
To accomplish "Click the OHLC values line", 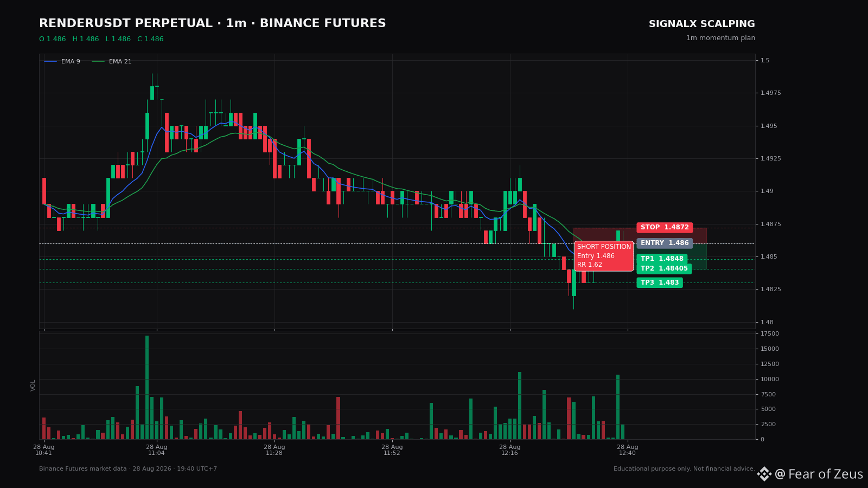I will [101, 40].
